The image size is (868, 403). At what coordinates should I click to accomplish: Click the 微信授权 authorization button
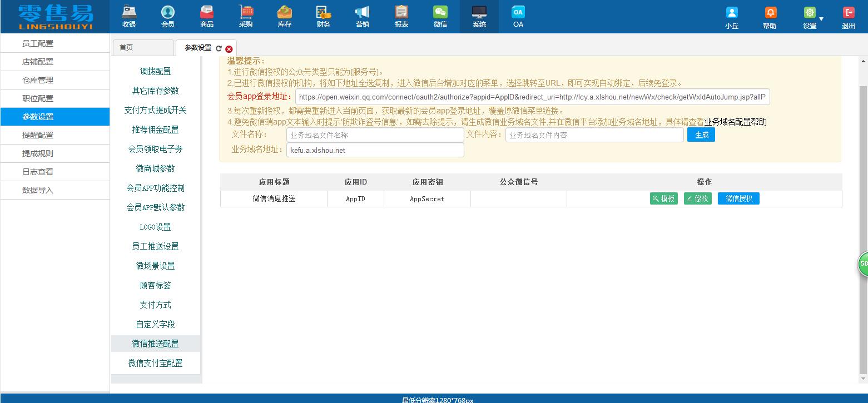pos(738,198)
